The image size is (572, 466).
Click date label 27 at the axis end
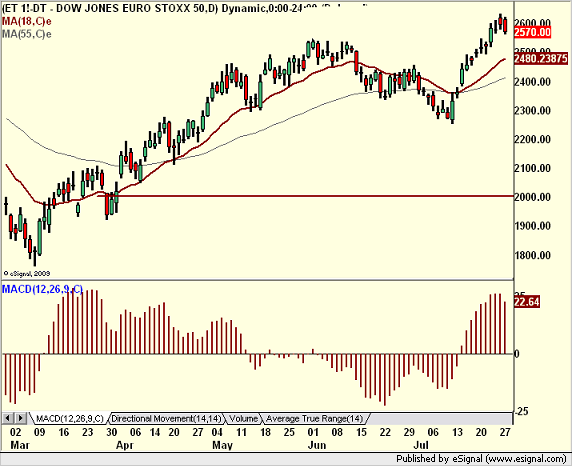(x=505, y=432)
